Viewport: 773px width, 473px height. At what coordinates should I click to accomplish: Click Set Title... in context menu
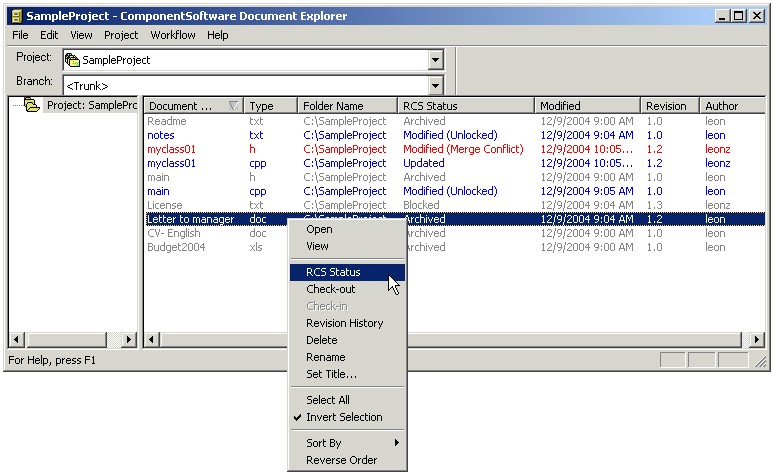[331, 374]
